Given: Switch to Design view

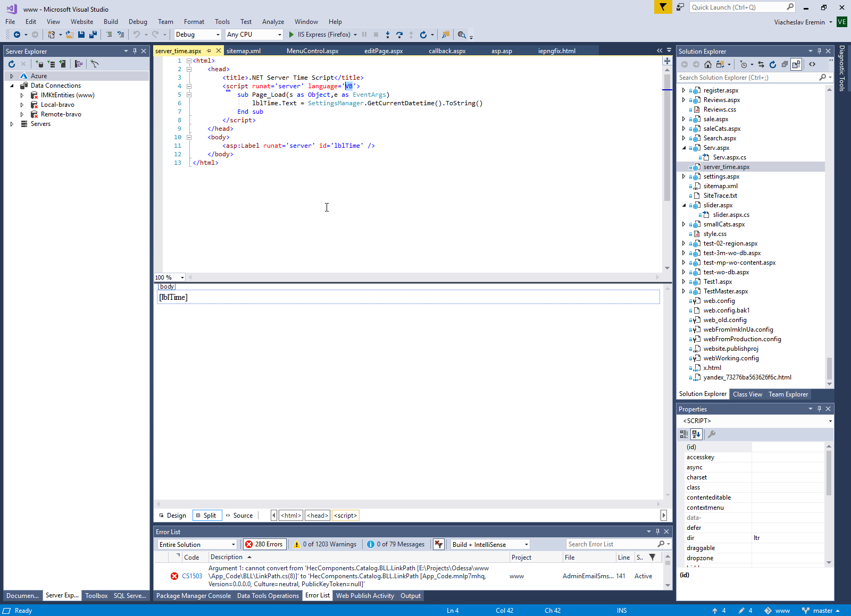Looking at the screenshot, I should 172,516.
